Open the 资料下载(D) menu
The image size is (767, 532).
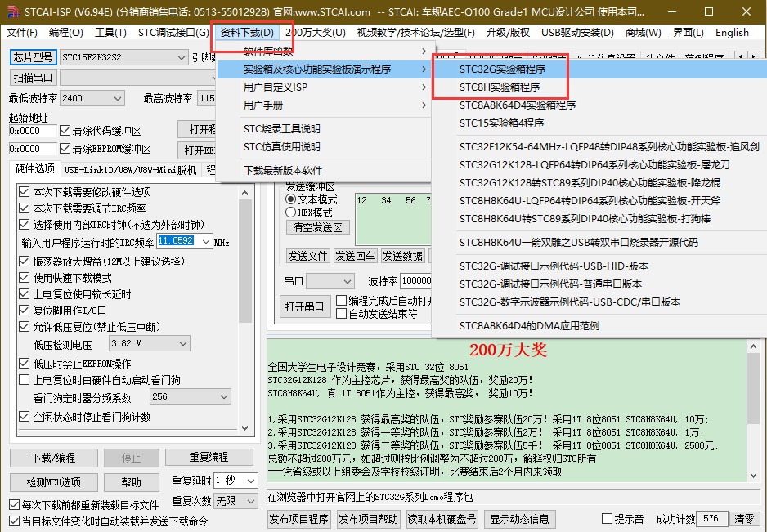(247, 33)
